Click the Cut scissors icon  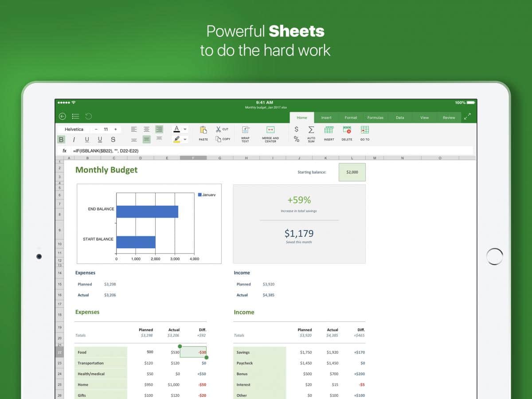tap(219, 129)
